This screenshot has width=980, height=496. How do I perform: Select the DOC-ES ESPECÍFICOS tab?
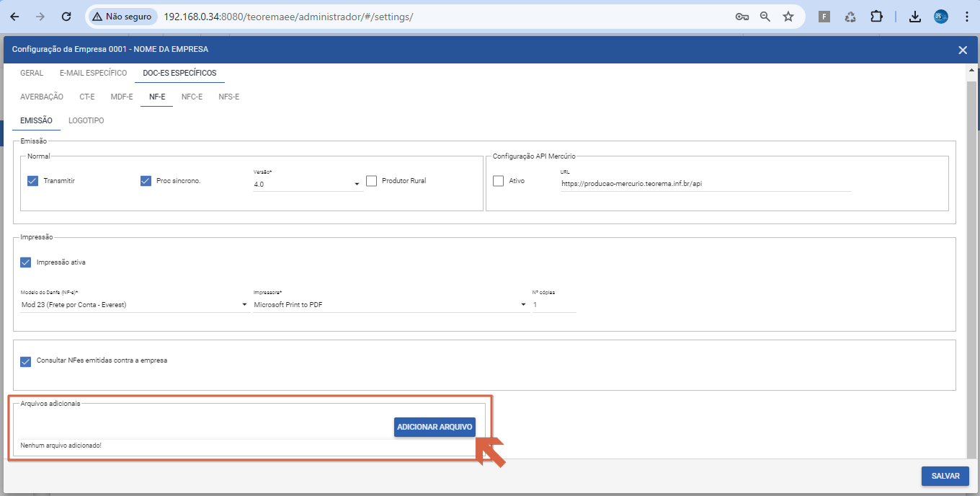tap(179, 73)
